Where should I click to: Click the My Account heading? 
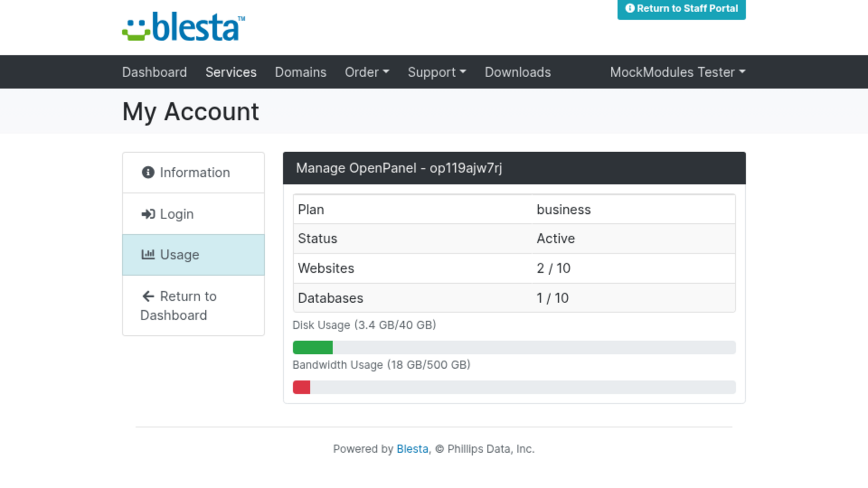190,111
